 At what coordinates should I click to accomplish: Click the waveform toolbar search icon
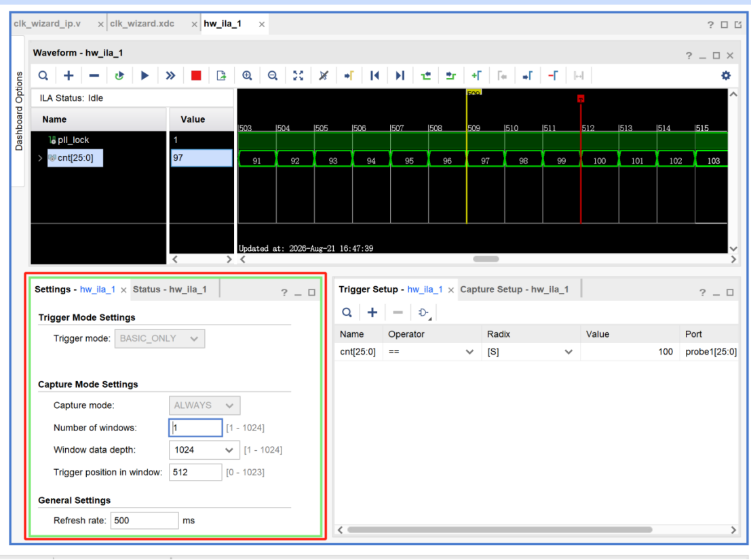[43, 76]
